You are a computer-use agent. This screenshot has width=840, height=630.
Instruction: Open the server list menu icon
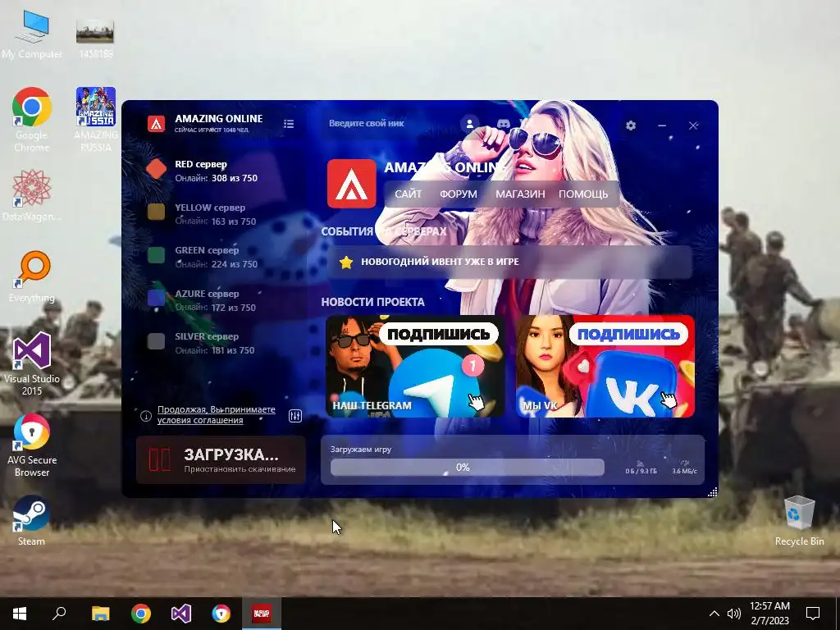(x=289, y=124)
